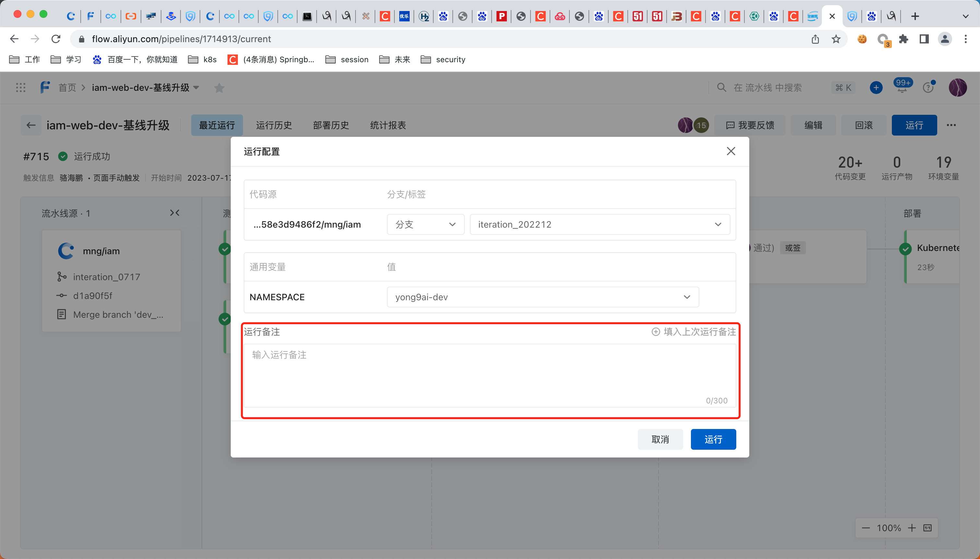Open the apps grid menu icon

coord(21,88)
